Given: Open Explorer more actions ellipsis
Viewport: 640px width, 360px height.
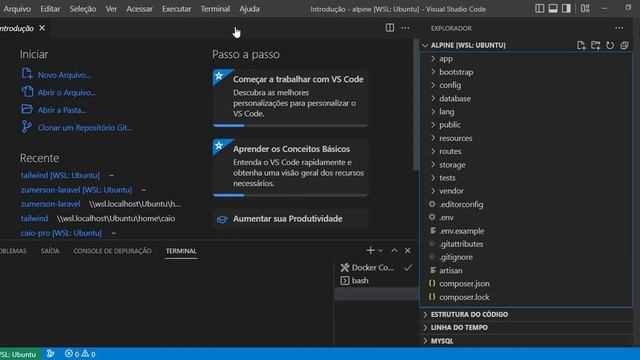Looking at the screenshot, I should pyautogui.click(x=619, y=28).
